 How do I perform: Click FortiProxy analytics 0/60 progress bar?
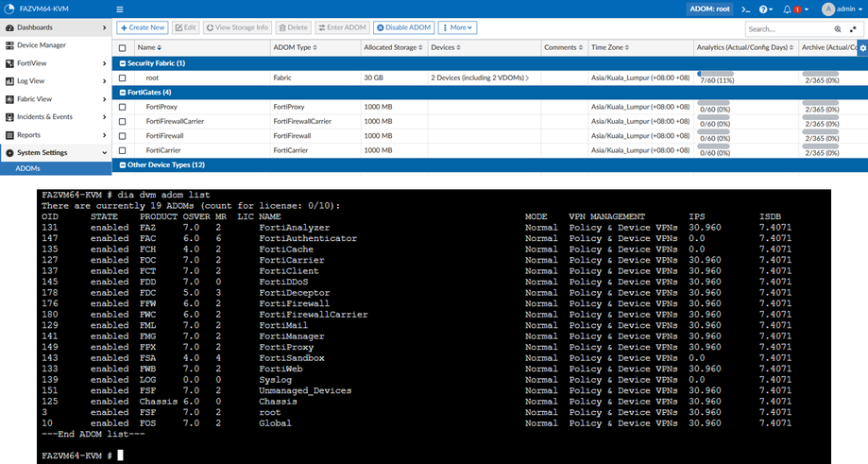[713, 103]
